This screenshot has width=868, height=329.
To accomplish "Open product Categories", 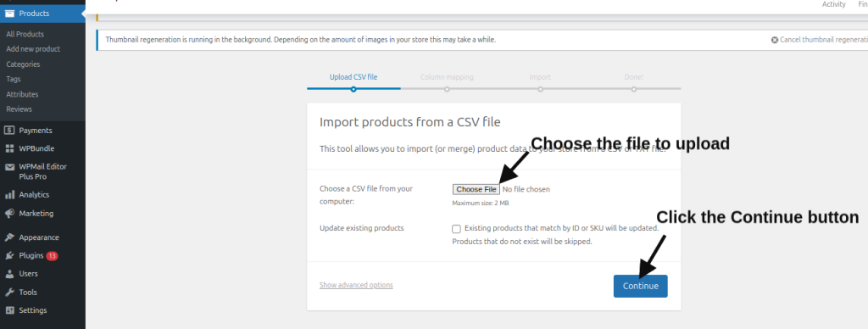I will (23, 64).
